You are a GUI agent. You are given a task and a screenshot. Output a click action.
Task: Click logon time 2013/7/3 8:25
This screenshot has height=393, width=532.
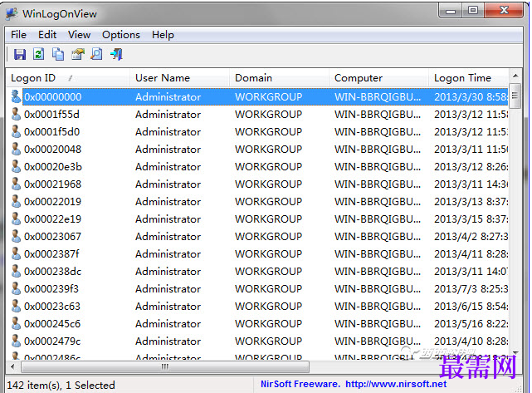tap(471, 288)
